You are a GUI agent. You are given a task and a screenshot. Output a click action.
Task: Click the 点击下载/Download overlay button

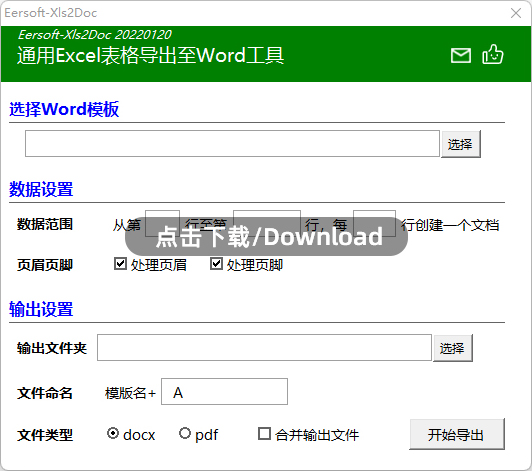tap(267, 236)
